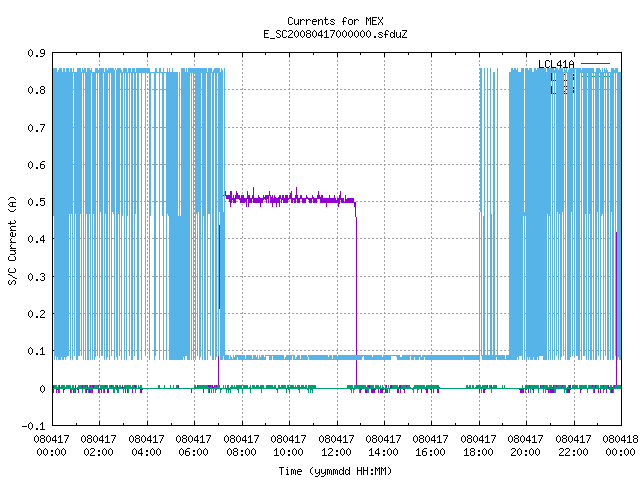Click the x-axis tick label '10:00'
640x480 pixels.
click(x=289, y=452)
